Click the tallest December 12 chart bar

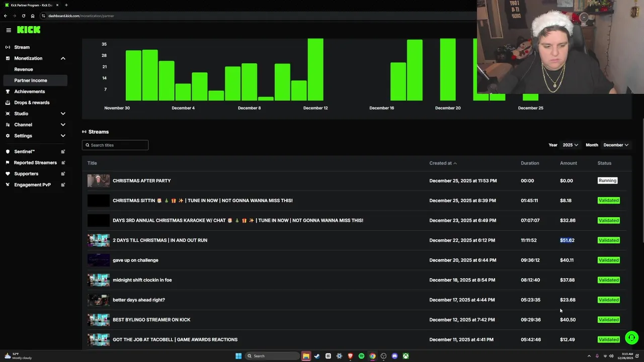pos(315,69)
